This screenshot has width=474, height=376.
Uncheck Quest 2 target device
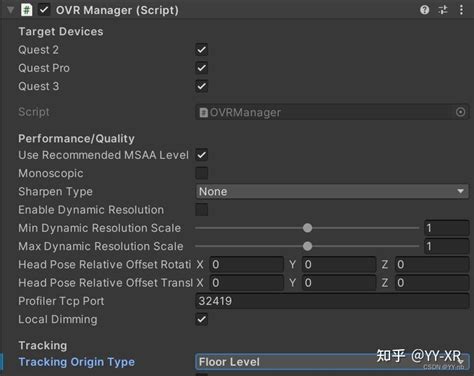coord(202,50)
